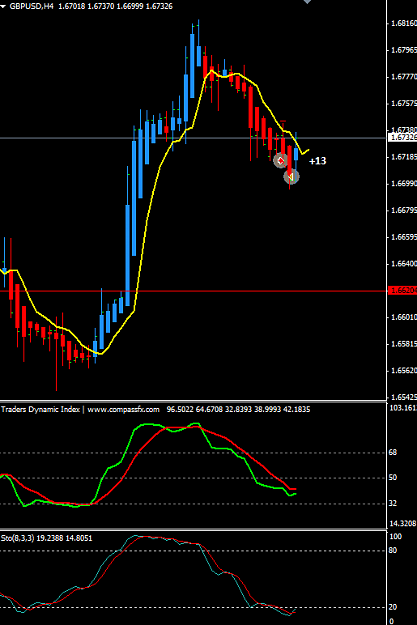
Task: Click the 1.66400 price scale label
Action: [x=404, y=264]
